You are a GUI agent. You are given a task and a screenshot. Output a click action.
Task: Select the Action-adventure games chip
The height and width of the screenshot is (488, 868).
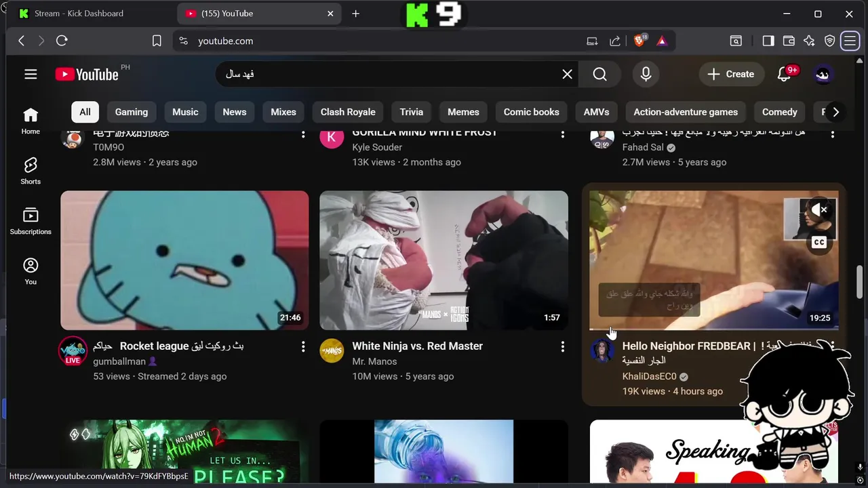click(x=686, y=112)
